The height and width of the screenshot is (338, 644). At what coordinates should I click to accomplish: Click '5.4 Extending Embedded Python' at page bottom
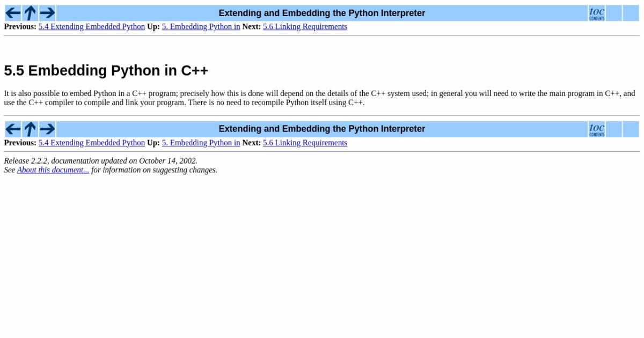coord(91,142)
